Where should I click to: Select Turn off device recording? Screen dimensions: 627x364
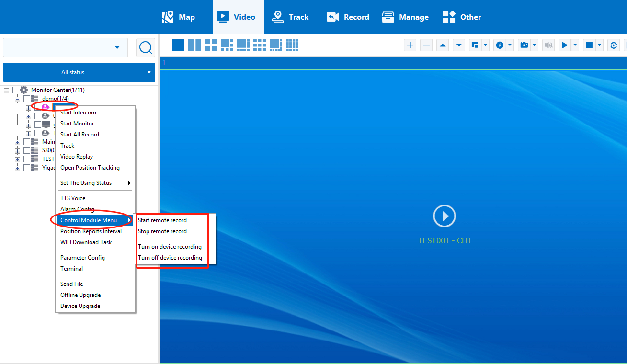(175, 258)
